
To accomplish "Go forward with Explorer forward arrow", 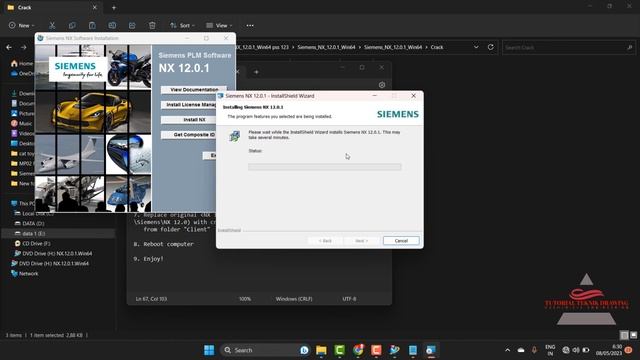I will pos(24,47).
